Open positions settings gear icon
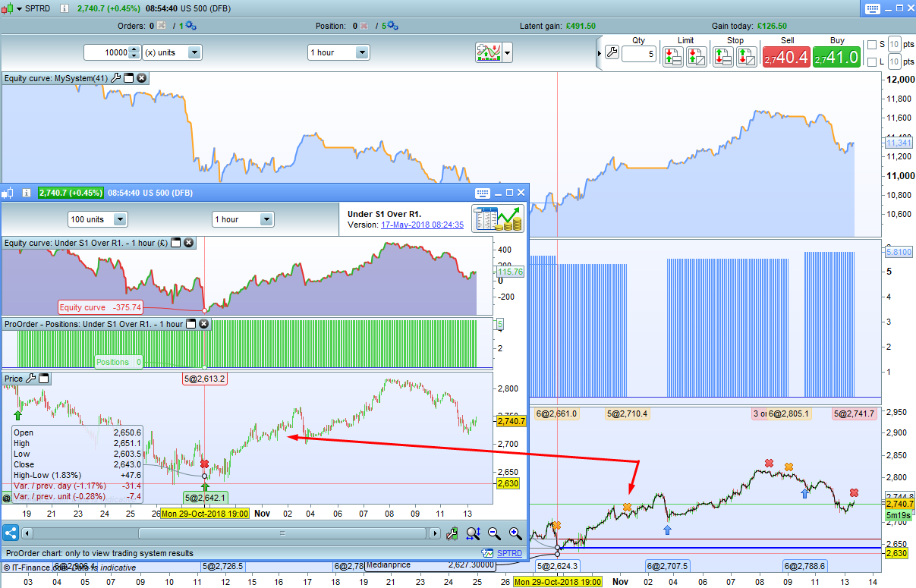 click(394, 26)
